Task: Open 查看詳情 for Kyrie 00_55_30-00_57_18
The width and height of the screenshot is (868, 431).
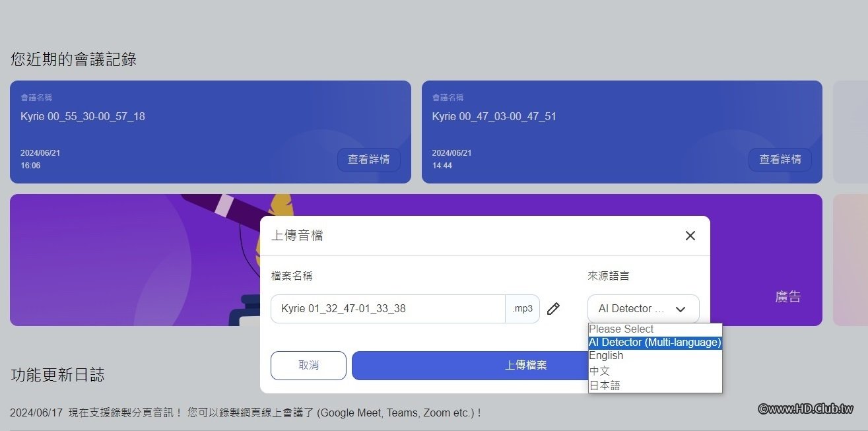Action: pyautogui.click(x=368, y=159)
